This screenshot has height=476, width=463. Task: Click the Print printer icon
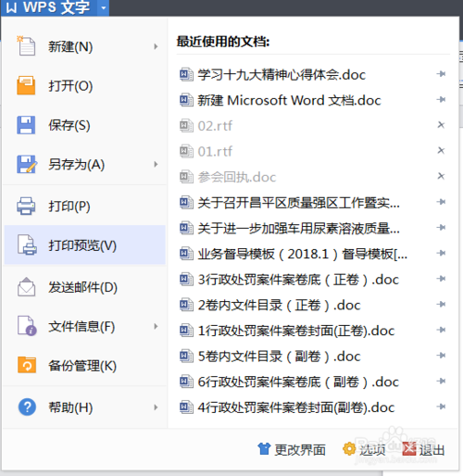(26, 206)
